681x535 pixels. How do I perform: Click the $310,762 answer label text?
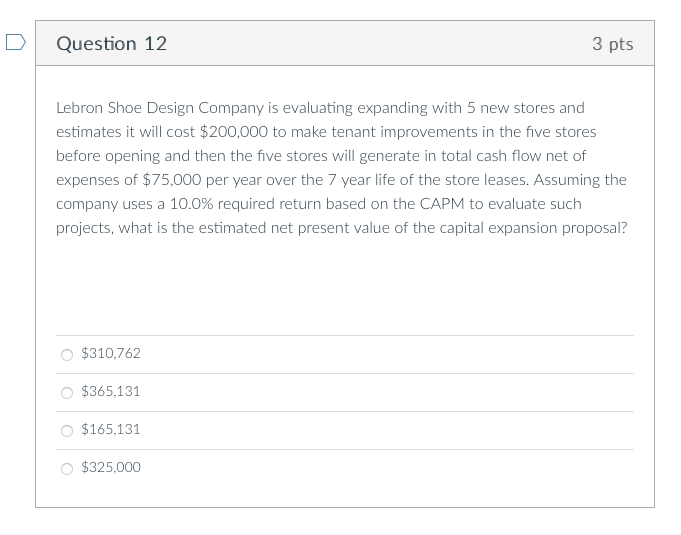click(111, 354)
